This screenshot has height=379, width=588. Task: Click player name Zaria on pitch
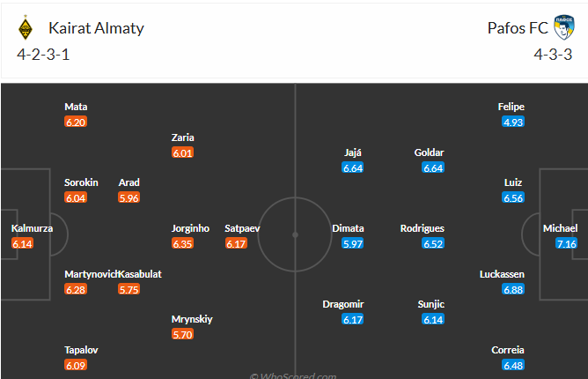pos(183,137)
